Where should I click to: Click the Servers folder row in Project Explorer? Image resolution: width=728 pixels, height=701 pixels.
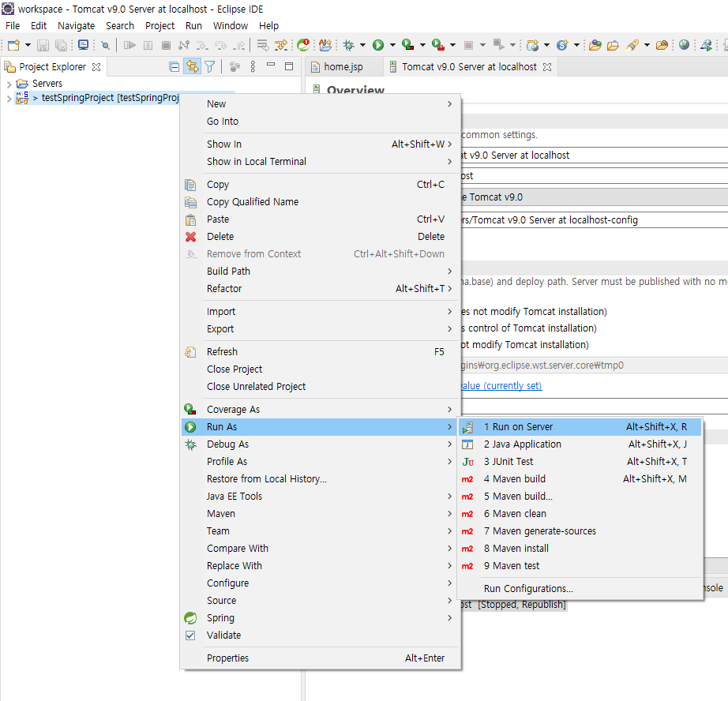click(40, 84)
